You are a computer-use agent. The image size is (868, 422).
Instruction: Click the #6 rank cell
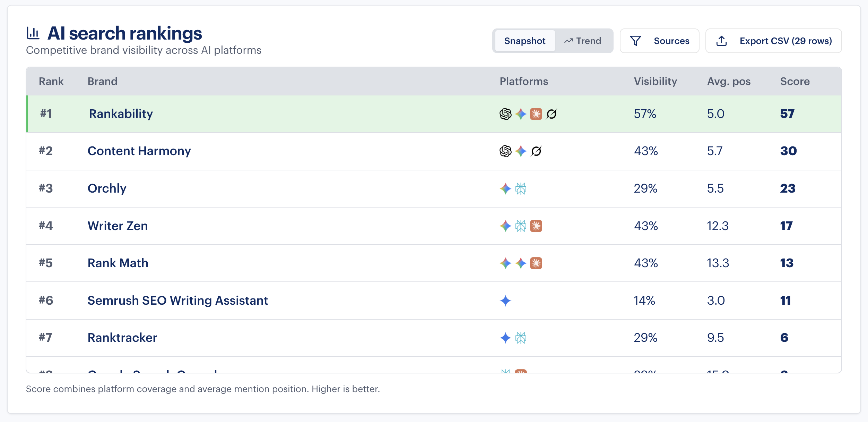(46, 301)
